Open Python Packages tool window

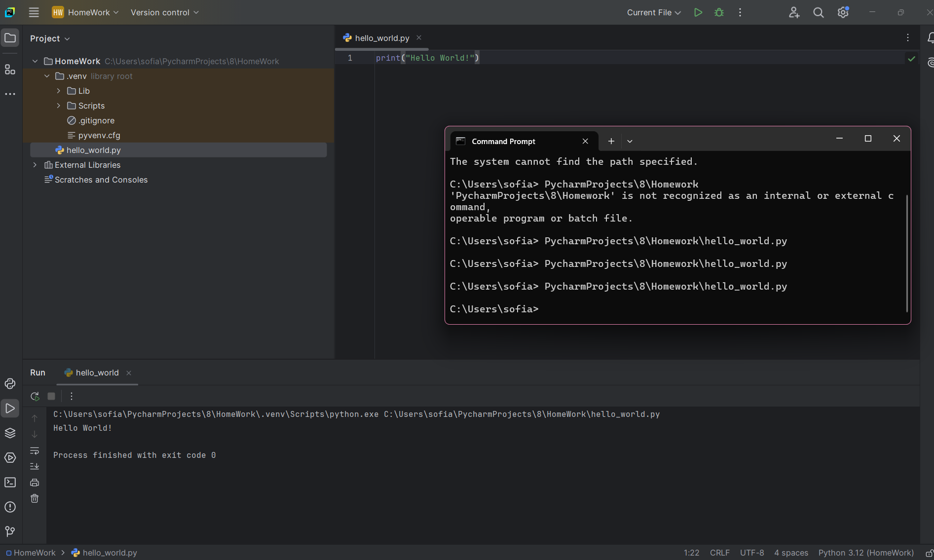click(x=10, y=433)
